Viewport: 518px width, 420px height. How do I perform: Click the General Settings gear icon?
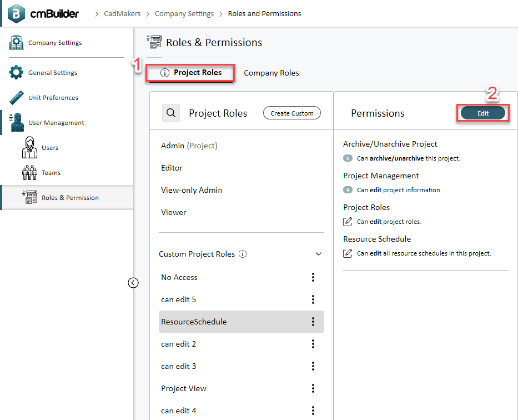click(16, 72)
